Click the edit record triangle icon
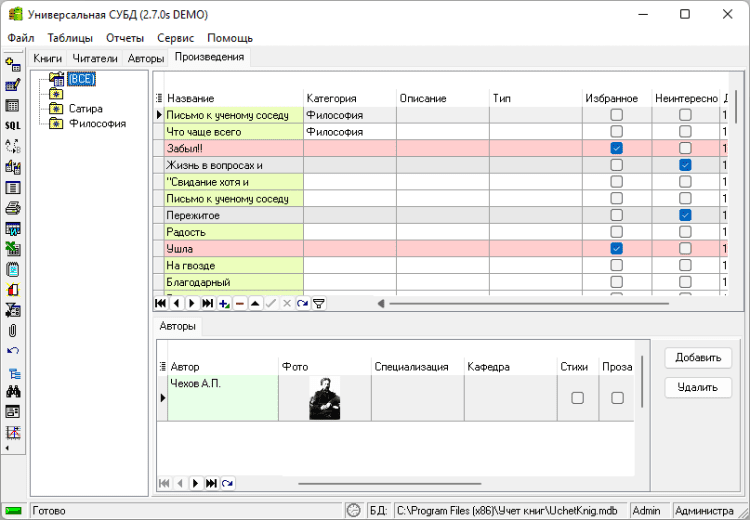 [255, 303]
